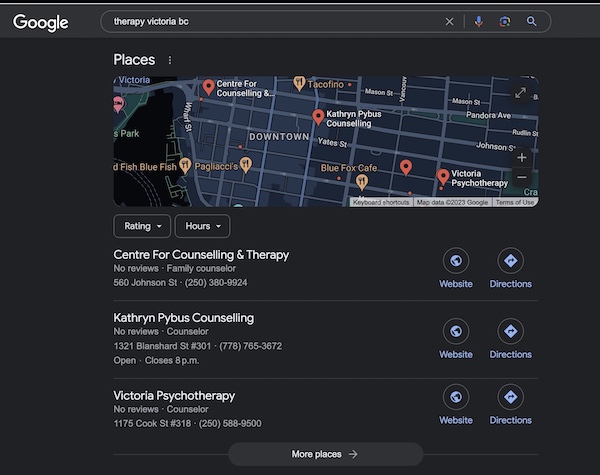Open the Kathryn Pybus Counselling listing
Image resolution: width=600 pixels, height=475 pixels.
coord(184,318)
